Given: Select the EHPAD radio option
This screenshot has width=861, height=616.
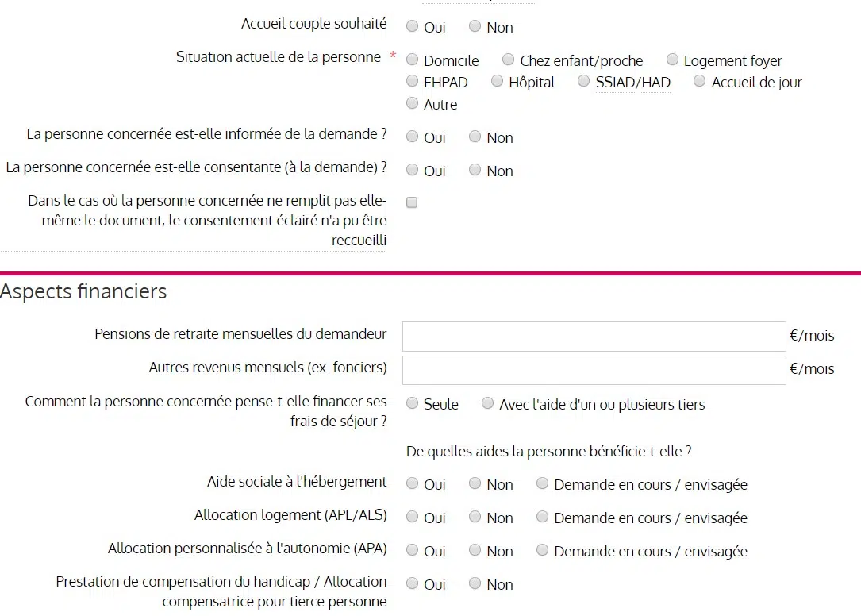Looking at the screenshot, I should [x=413, y=81].
